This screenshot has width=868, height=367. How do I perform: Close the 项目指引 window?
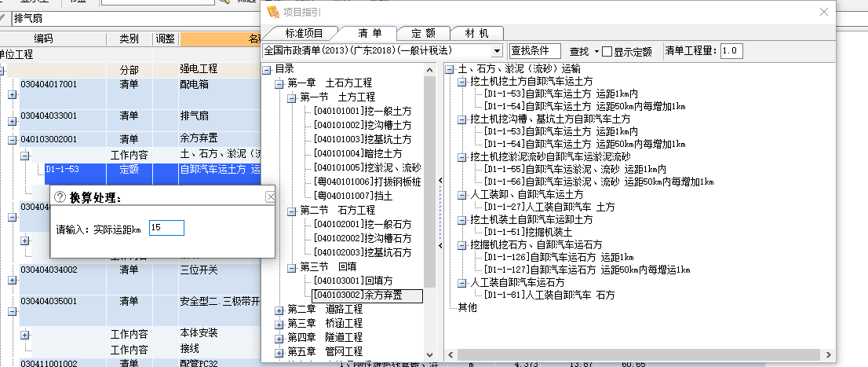tap(824, 12)
